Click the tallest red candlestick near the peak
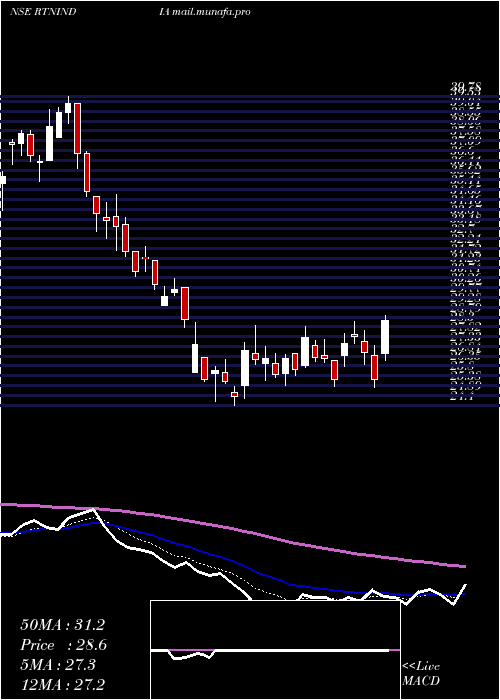 (78, 129)
